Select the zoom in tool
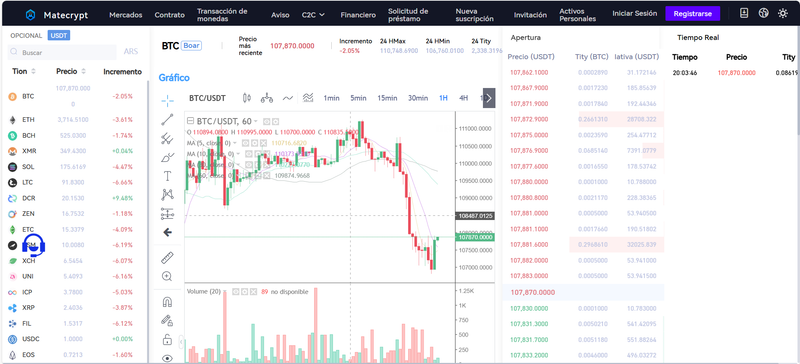Screen dimensions: 800x364 coord(167,276)
